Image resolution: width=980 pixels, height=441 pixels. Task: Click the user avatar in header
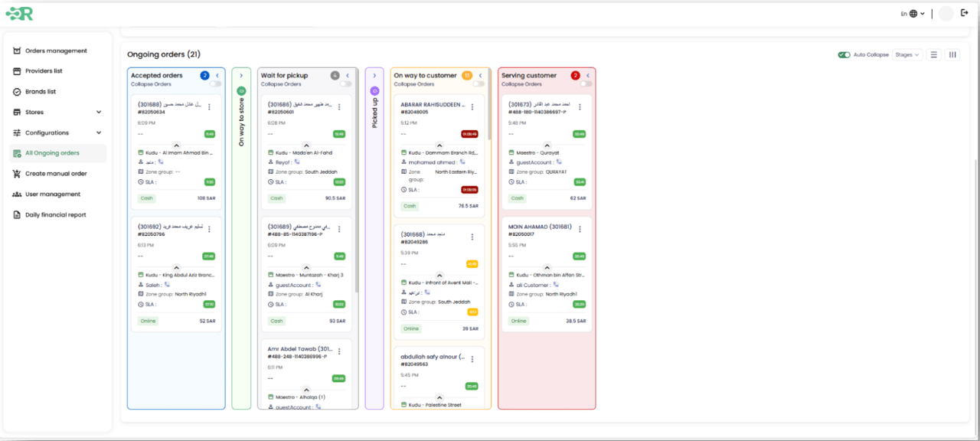click(x=946, y=13)
